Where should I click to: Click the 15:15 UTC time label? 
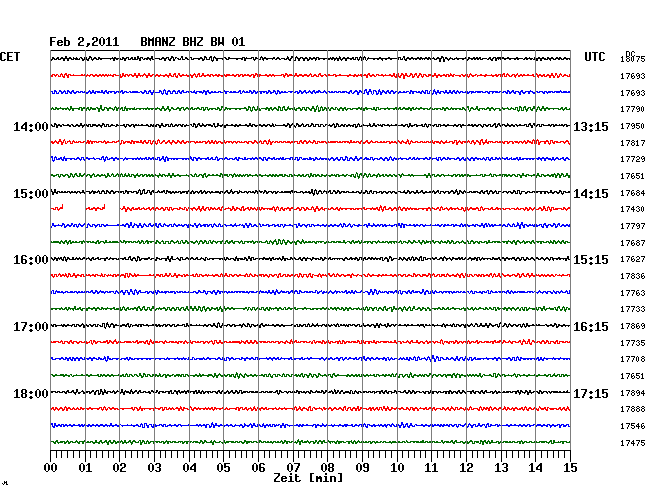tap(591, 260)
